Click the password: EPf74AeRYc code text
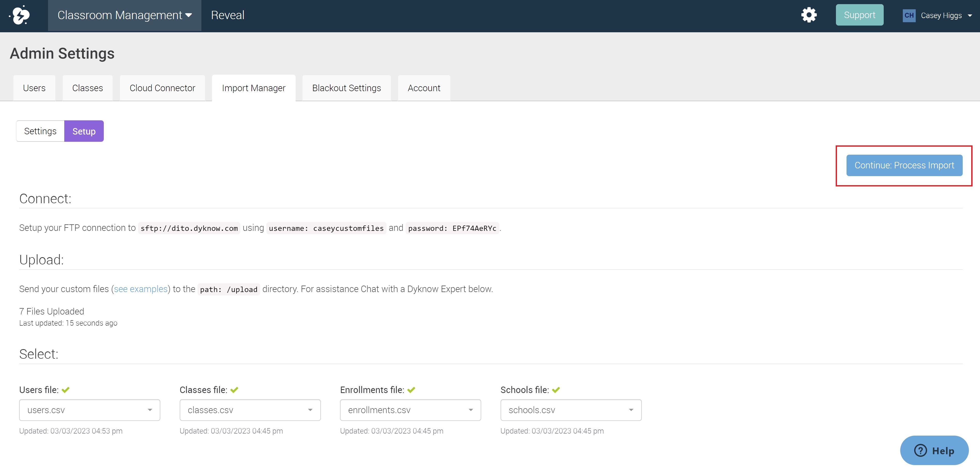 [452, 228]
